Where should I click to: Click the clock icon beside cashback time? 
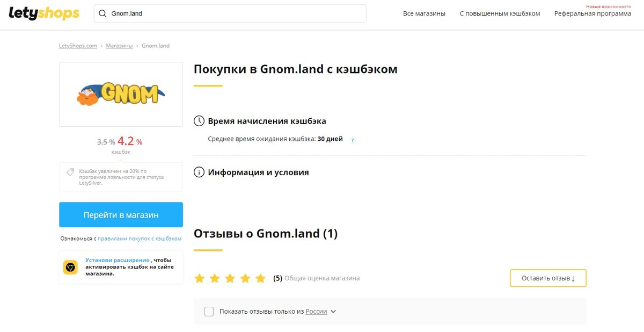pyautogui.click(x=199, y=121)
